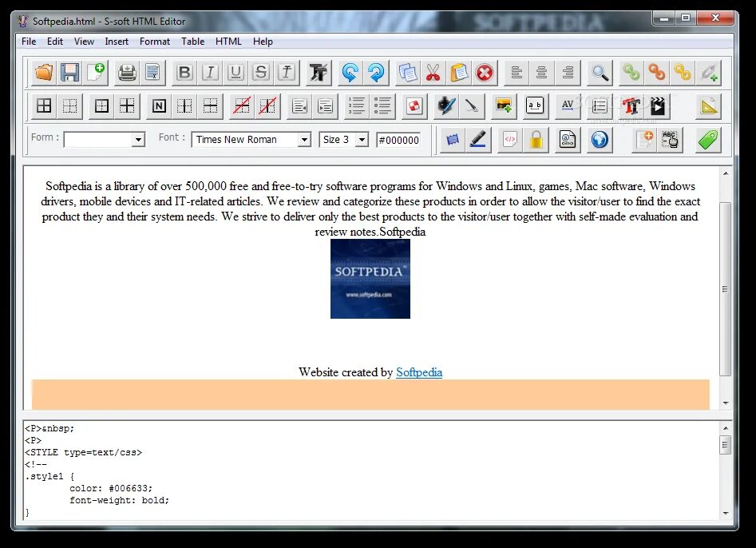Open the HTML menu

228,42
